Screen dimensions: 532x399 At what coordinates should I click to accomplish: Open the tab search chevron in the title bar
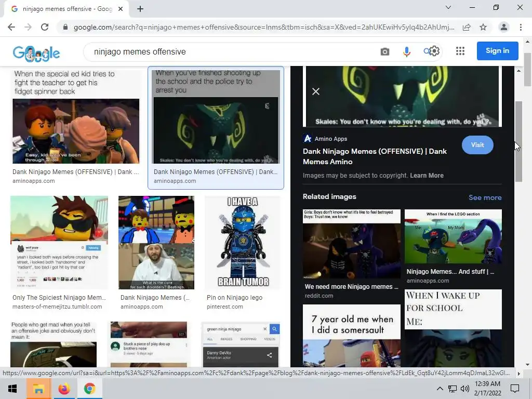click(448, 7)
